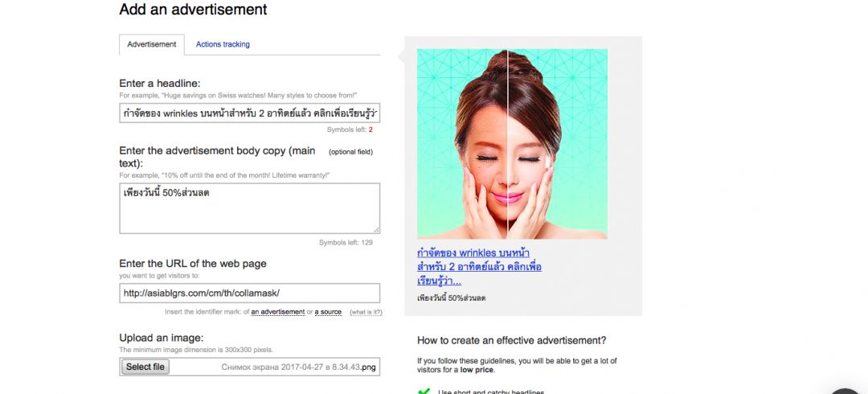Open the "an advertisement" identifier mark link
Viewport: 868px width, 394px height.
278,312
